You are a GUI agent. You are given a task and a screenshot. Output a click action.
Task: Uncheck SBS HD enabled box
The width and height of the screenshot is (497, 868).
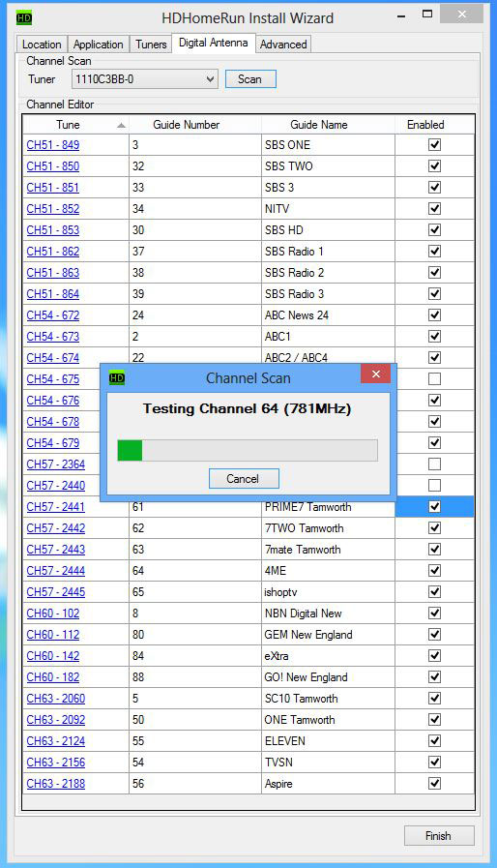435,230
